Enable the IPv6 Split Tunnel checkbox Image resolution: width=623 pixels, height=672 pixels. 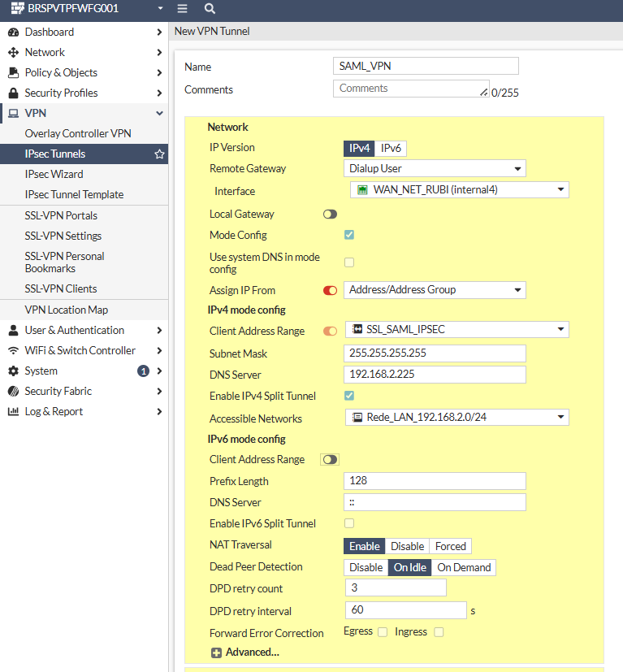(x=349, y=523)
